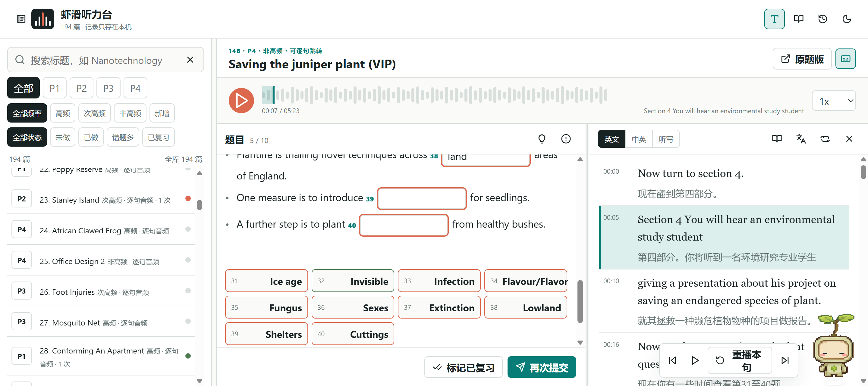Screen dimensions: 868x386
Task: Filter by 已做 status
Action: coord(91,137)
